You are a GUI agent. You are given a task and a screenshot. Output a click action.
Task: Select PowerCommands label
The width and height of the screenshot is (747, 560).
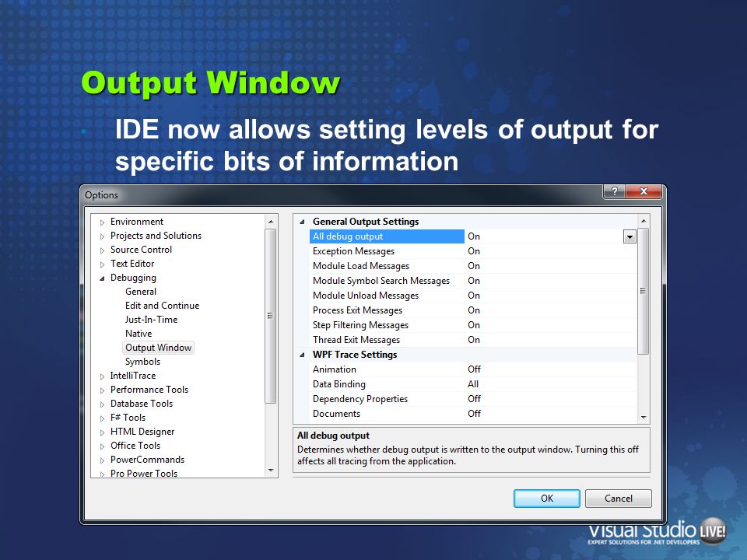[x=147, y=460]
